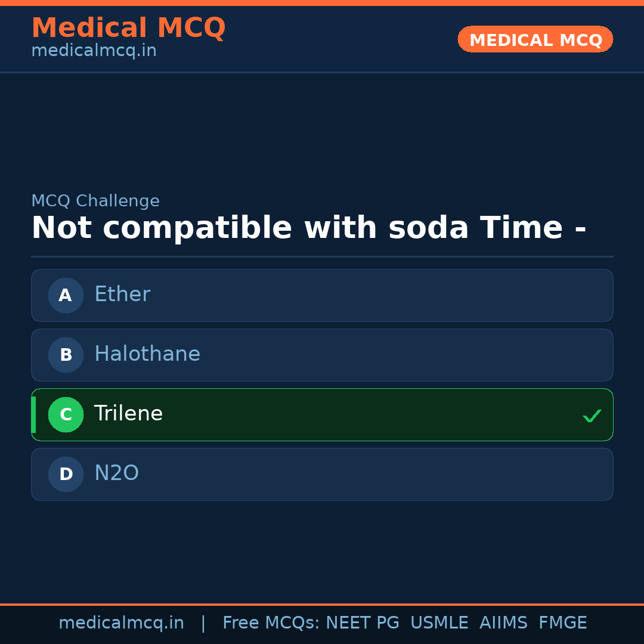Open the medicalmcq.in link in the footer
The width and height of the screenshot is (644, 644).
121,623
